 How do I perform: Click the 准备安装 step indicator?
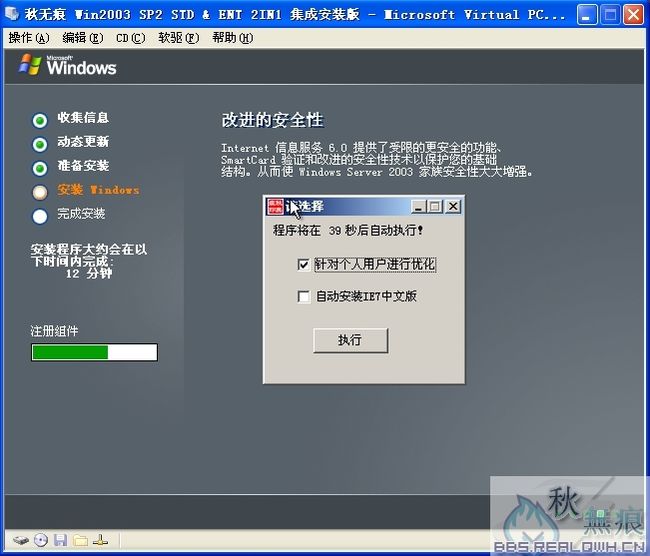click(x=40, y=168)
